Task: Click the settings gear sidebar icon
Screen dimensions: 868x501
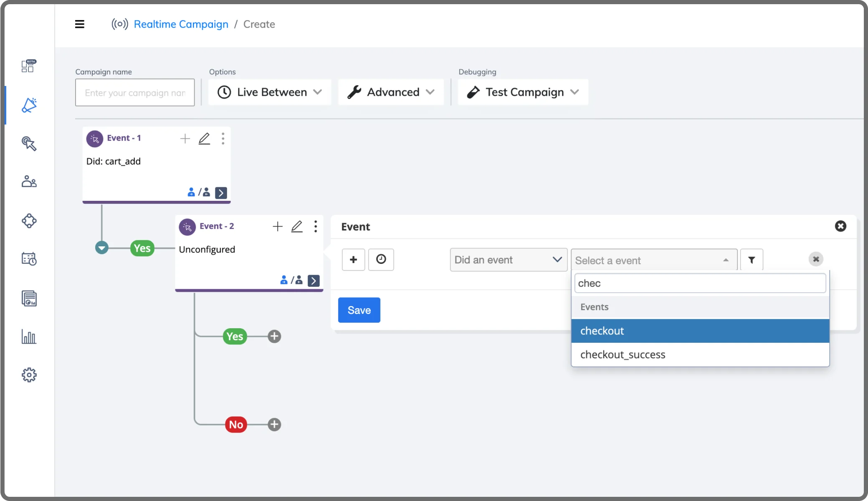Action: pos(29,375)
